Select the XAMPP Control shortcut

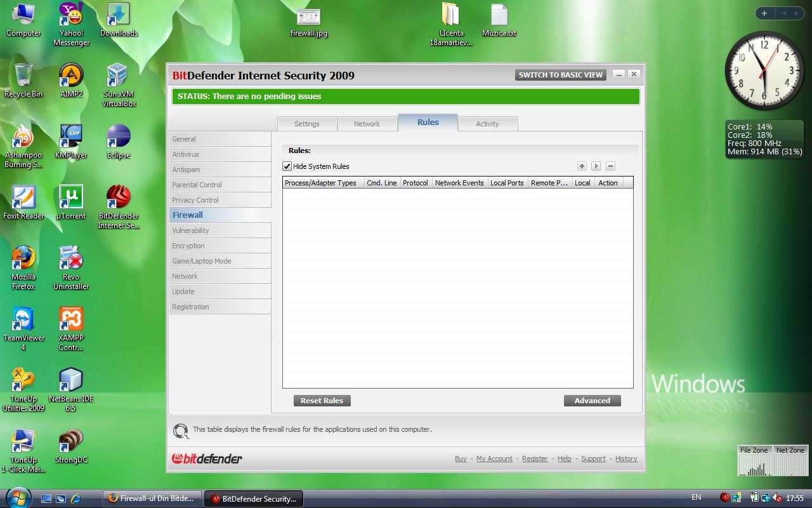tap(71, 330)
